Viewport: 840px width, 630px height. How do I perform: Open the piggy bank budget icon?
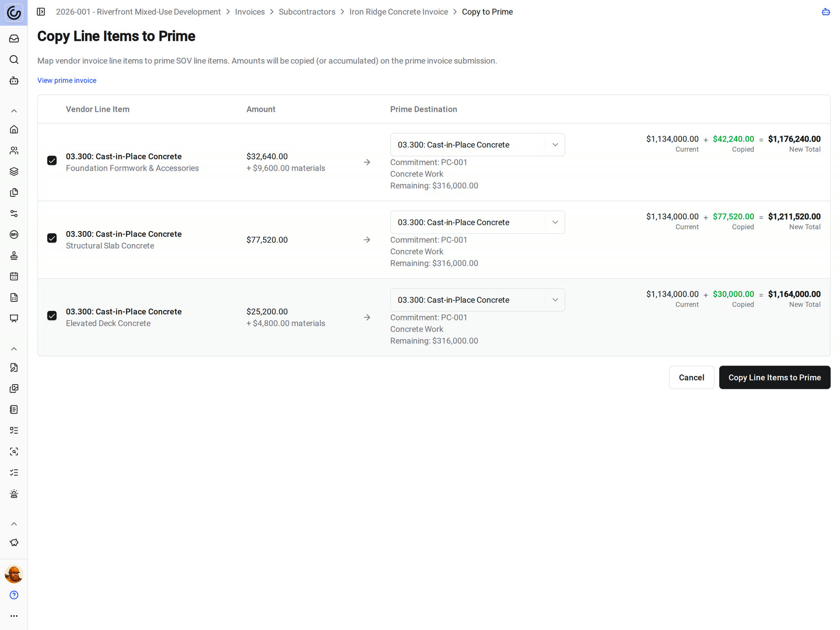[x=14, y=542]
